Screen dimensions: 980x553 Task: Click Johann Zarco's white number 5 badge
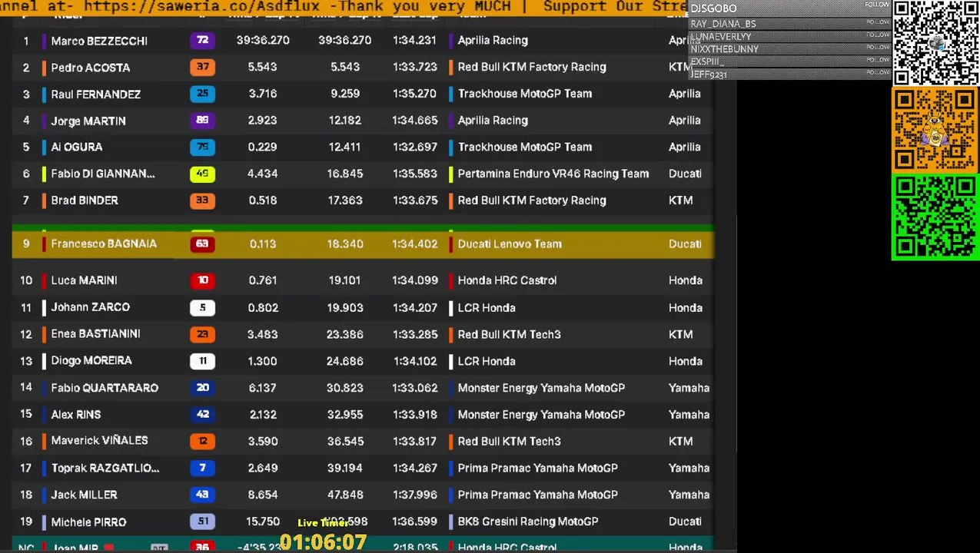(x=203, y=307)
